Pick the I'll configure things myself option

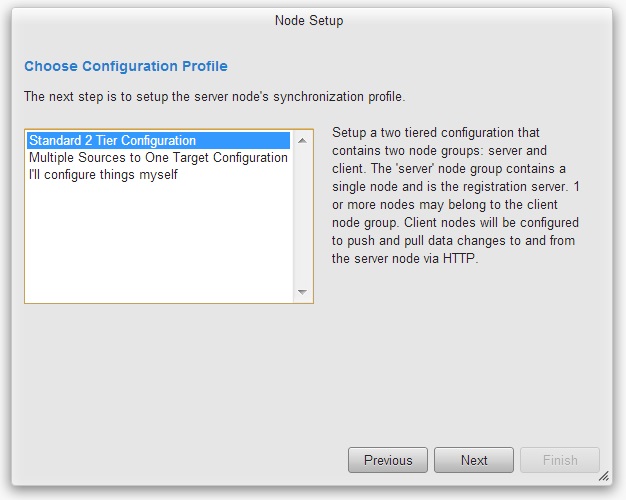tap(158, 175)
